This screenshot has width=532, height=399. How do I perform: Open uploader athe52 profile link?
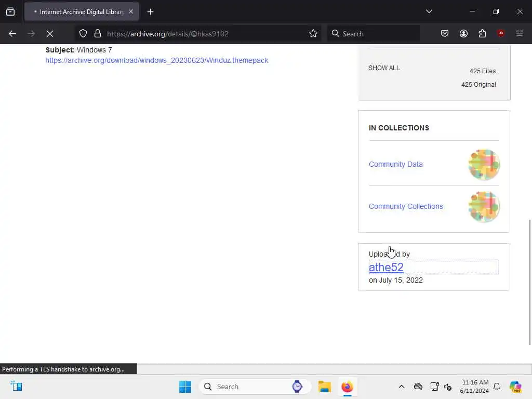pos(386,268)
